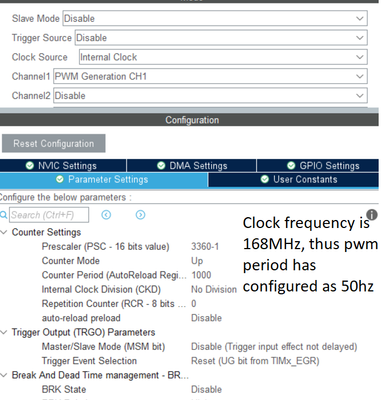Image resolution: width=383 pixels, height=400 pixels.
Task: Select the Master/Slave Mode value field
Action: 274,347
